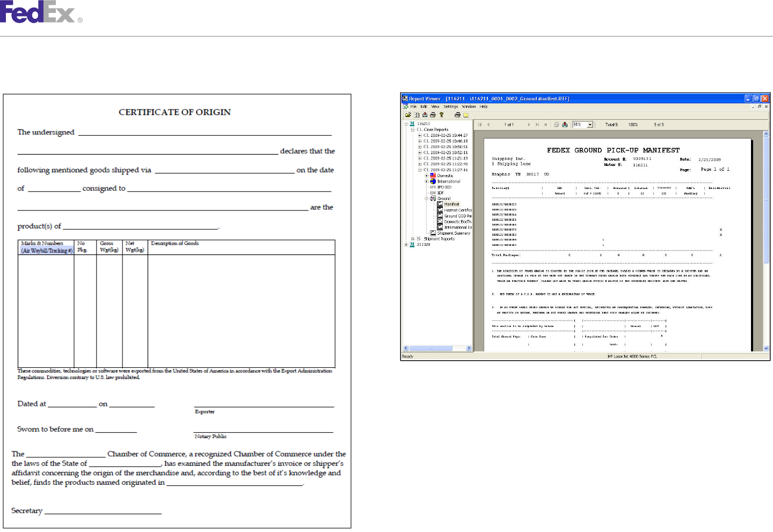Image resolution: width=773 pixels, height=532 pixels.
Task: Open the Edit menu
Action: point(424,106)
